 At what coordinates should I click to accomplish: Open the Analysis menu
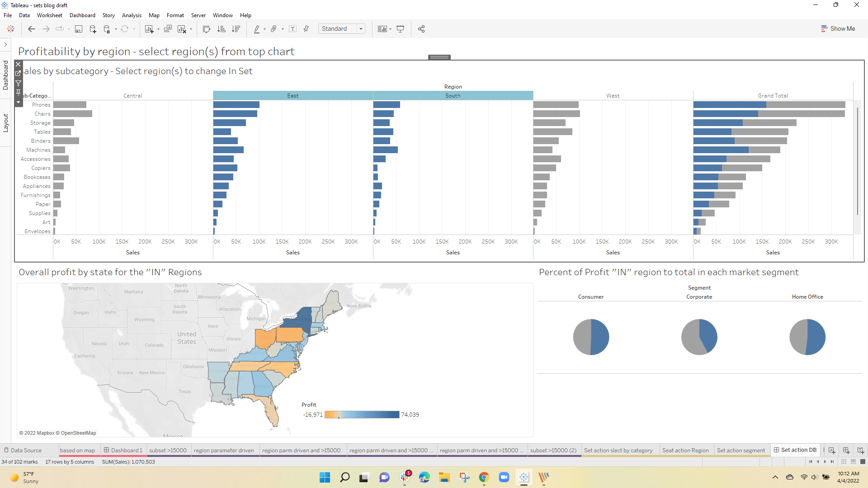pos(131,15)
